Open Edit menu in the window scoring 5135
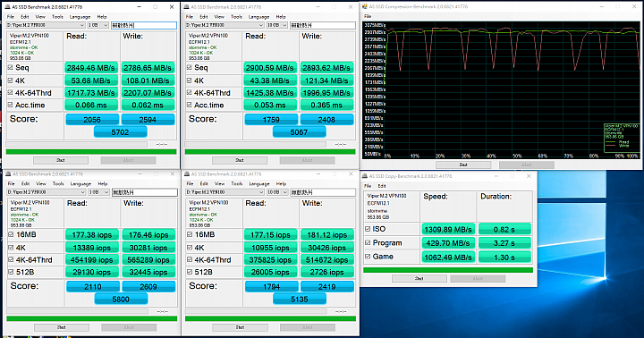Screen dimensions: 644x338 (x=204, y=184)
